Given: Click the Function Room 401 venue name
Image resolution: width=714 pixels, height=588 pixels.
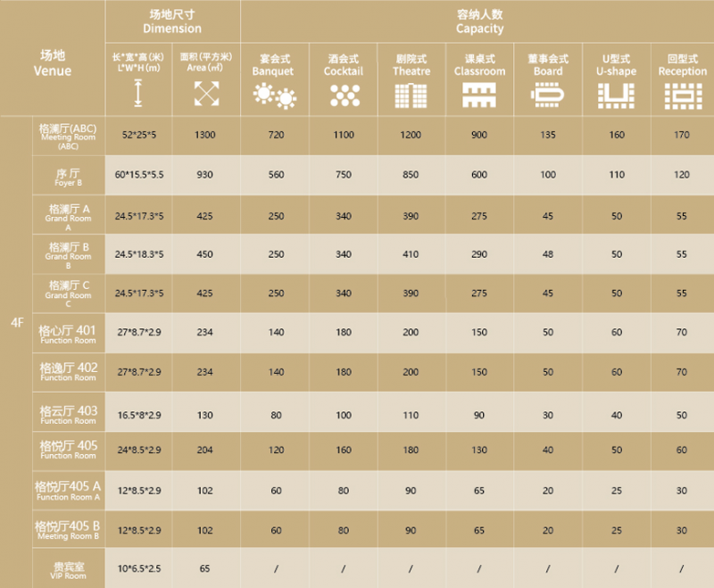Looking at the screenshot, I should tap(68, 334).
